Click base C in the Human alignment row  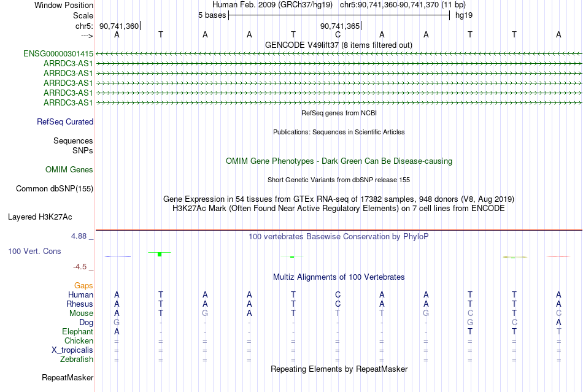point(338,294)
